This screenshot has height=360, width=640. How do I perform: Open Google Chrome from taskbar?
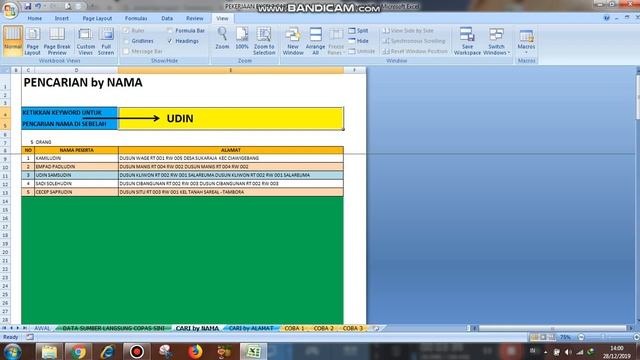pos(78,351)
